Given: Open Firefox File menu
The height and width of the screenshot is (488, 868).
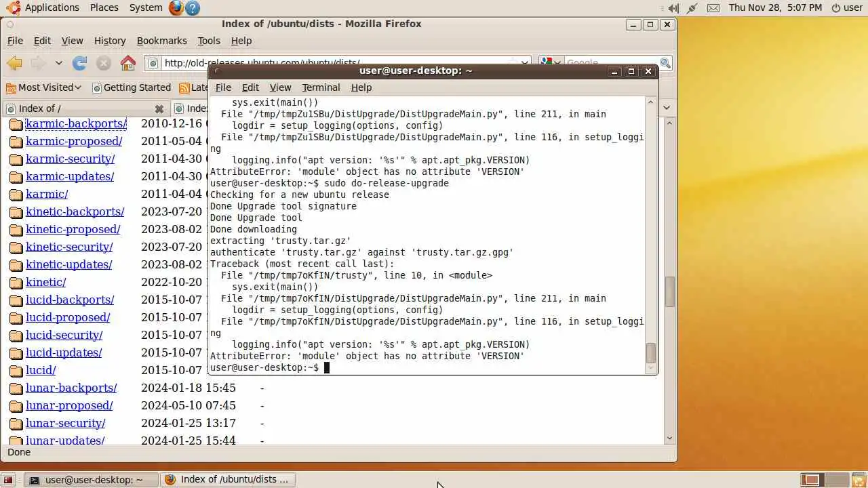Looking at the screenshot, I should click(15, 41).
